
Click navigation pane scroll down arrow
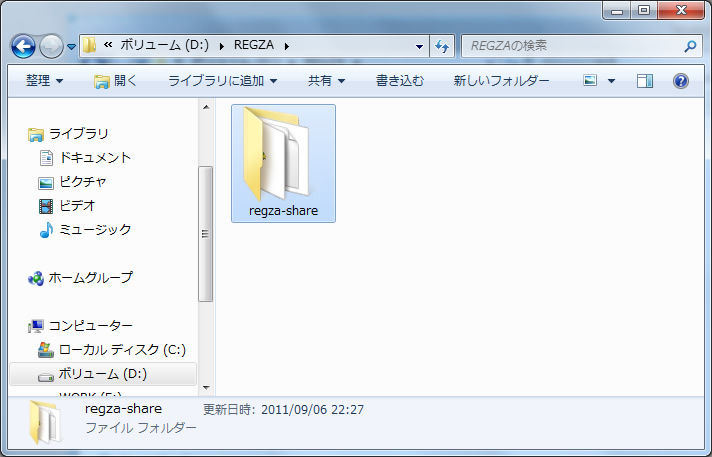click(206, 388)
